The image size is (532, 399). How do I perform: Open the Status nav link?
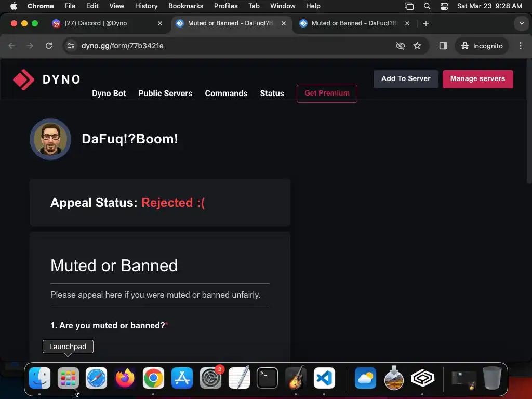[272, 94]
